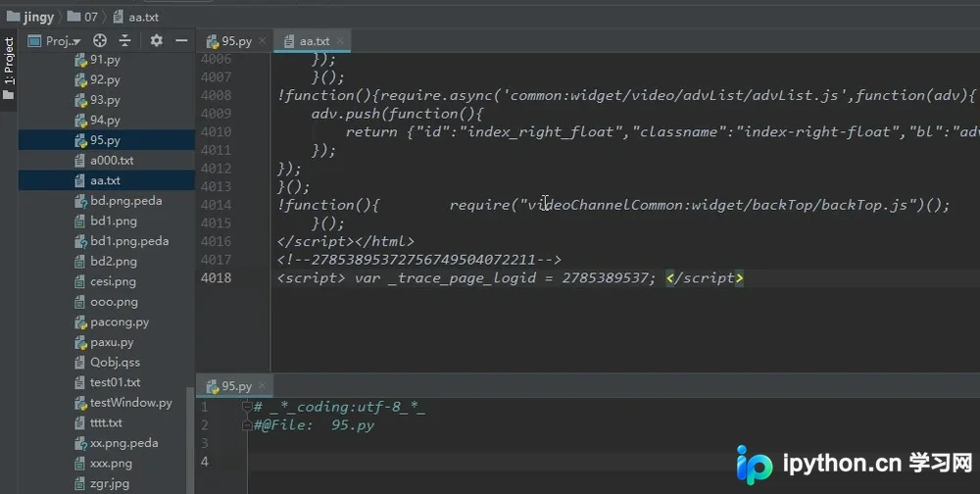The height and width of the screenshot is (494, 980).
Task: Click the closing </script></html> line
Action: tap(346, 241)
